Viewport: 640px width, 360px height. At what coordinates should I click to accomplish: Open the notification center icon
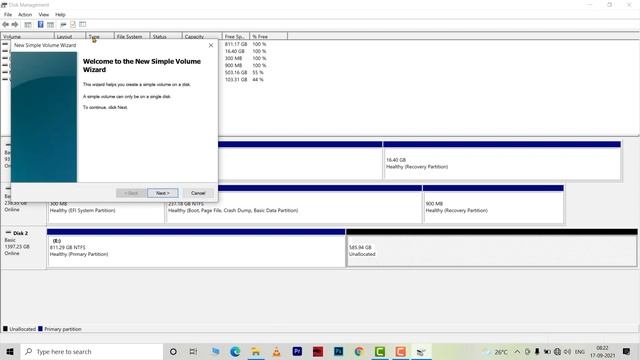627,351
